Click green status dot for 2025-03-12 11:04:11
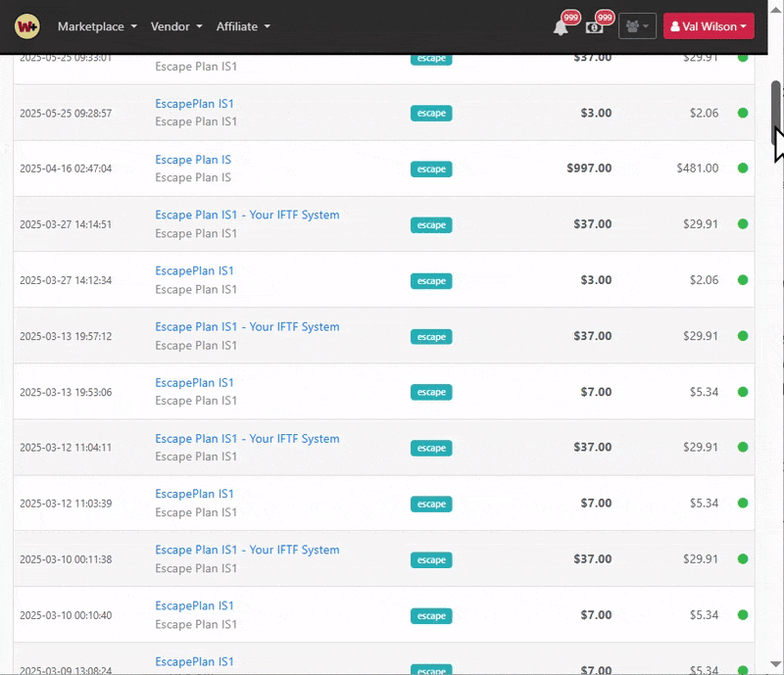 click(743, 448)
